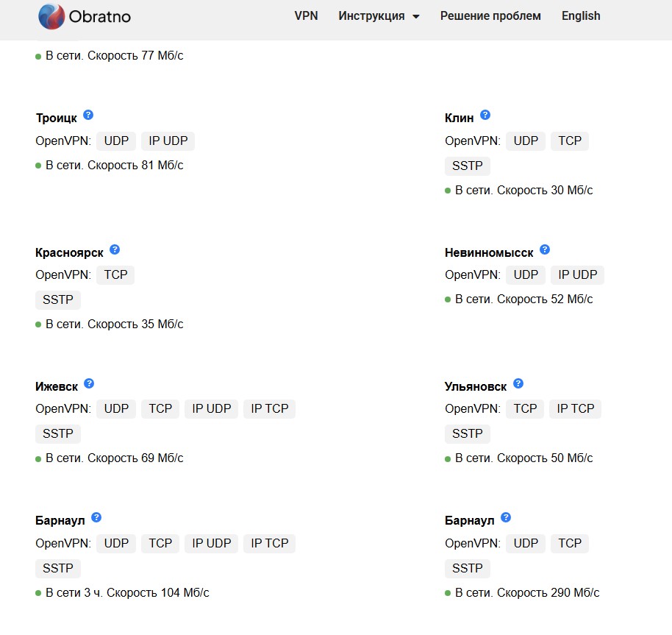672x635 pixels.
Task: Open the help icon next to Троицк
Action: pyautogui.click(x=88, y=115)
